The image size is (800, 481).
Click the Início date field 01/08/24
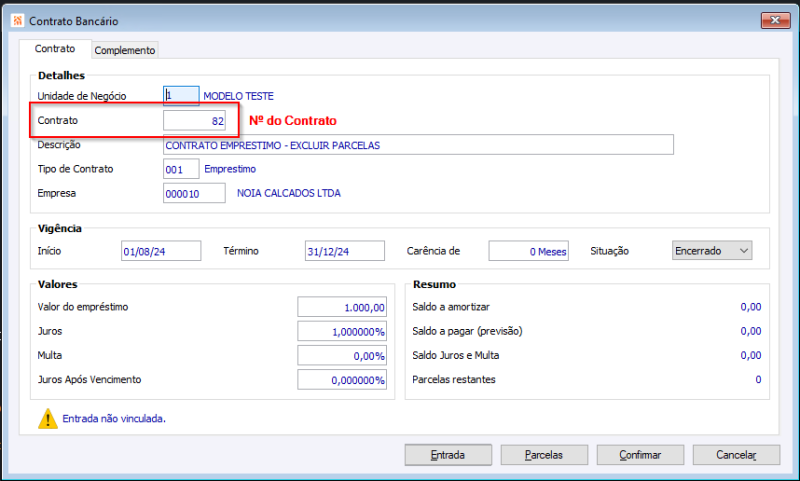pos(161,251)
